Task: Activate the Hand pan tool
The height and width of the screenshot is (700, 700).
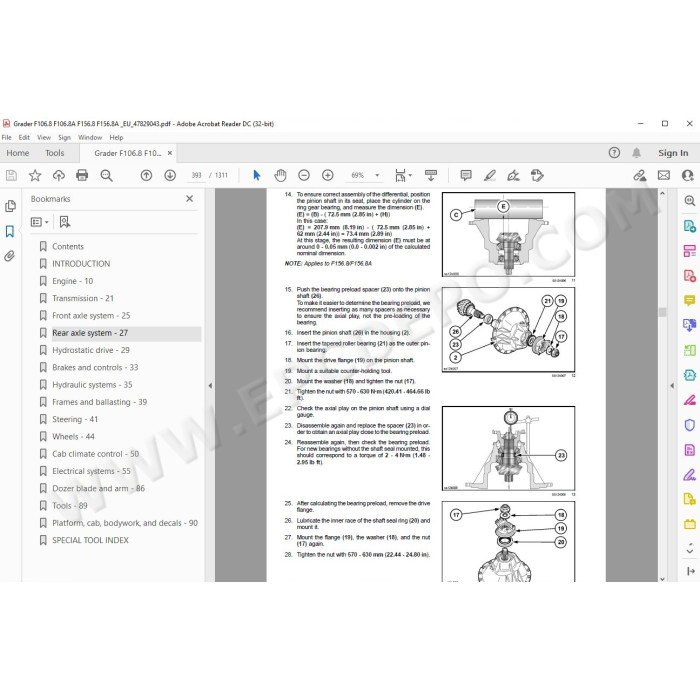Action: click(x=280, y=175)
